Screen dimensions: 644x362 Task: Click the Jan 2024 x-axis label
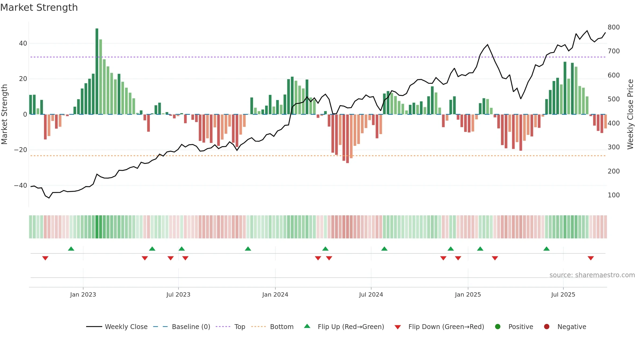point(275,294)
